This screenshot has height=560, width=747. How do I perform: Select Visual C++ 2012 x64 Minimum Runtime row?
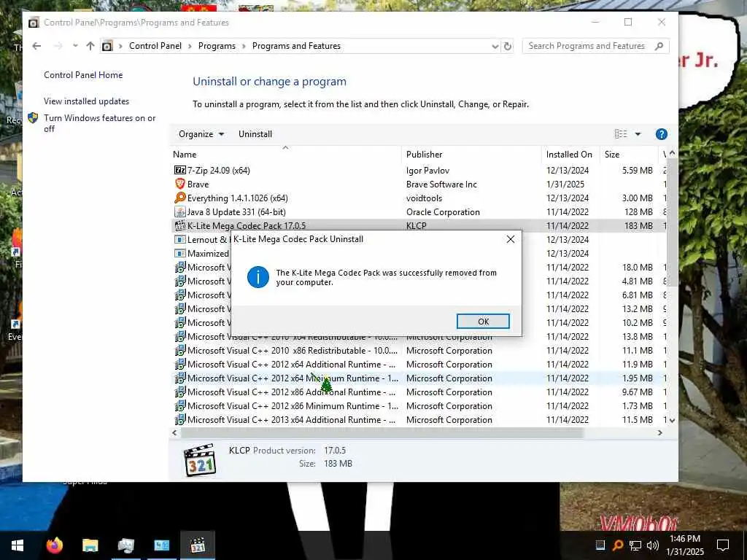[418, 378]
